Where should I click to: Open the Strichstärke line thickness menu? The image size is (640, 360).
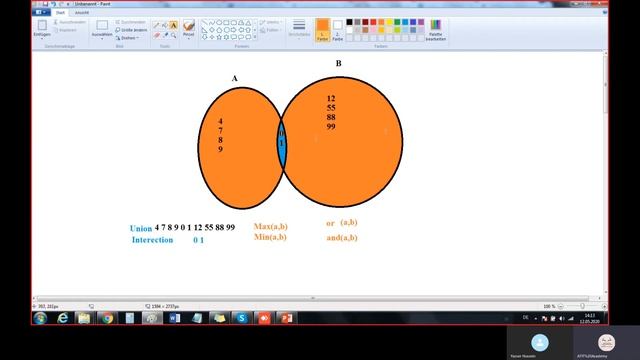click(299, 28)
